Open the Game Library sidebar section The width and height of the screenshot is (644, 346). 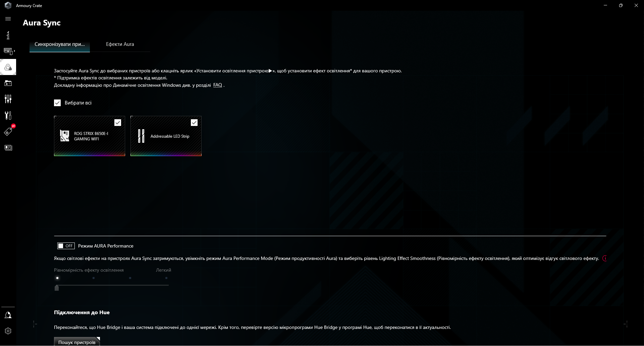click(8, 83)
